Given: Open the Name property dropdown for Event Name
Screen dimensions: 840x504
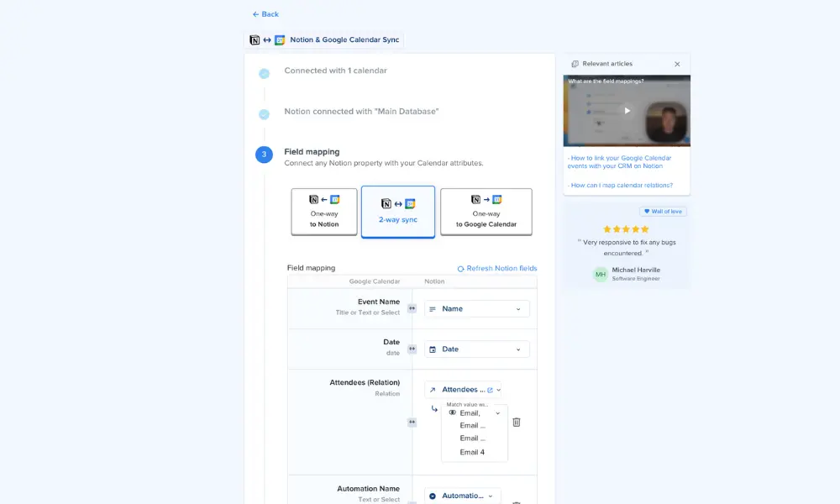Looking at the screenshot, I should coord(477,309).
